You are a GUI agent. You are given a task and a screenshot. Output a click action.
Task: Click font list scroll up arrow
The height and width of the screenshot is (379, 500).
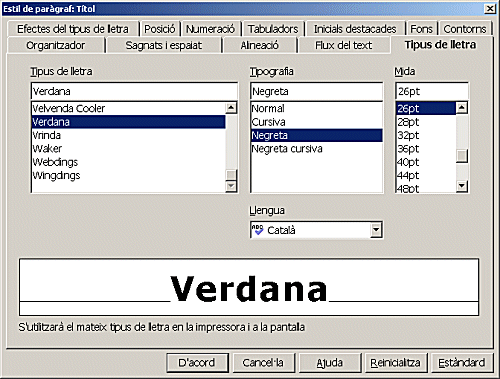tap(231, 108)
